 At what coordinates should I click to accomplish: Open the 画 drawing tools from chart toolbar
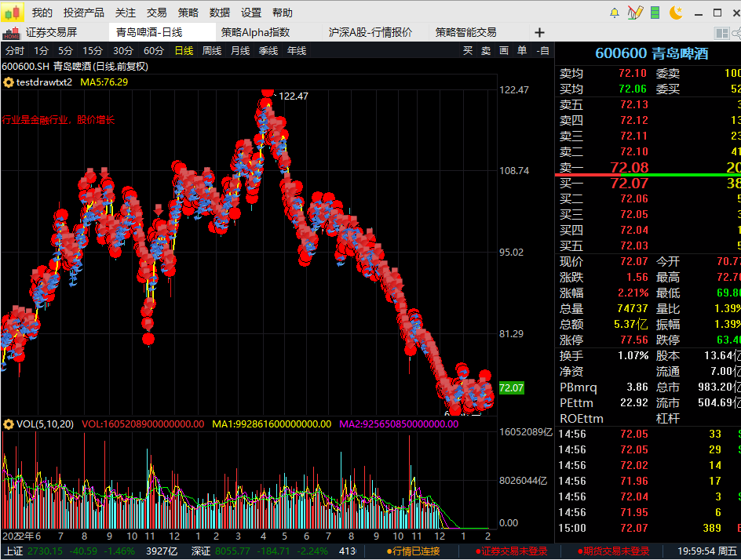[504, 49]
